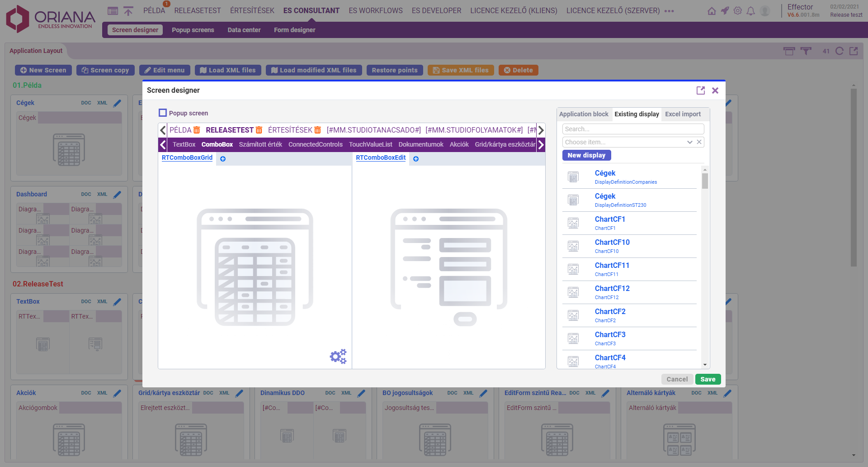Image resolution: width=868 pixels, height=467 pixels.
Task: Select ChartCF2 from display list
Action: point(629,315)
